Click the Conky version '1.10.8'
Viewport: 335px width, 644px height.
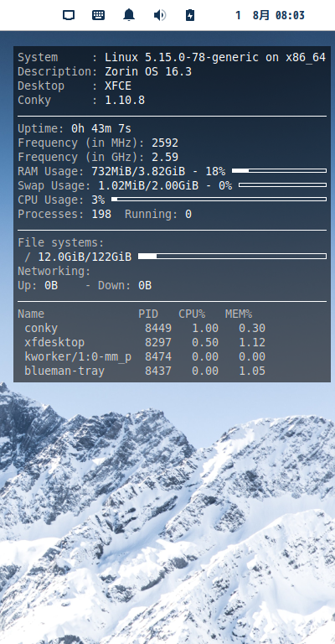[x=125, y=101]
